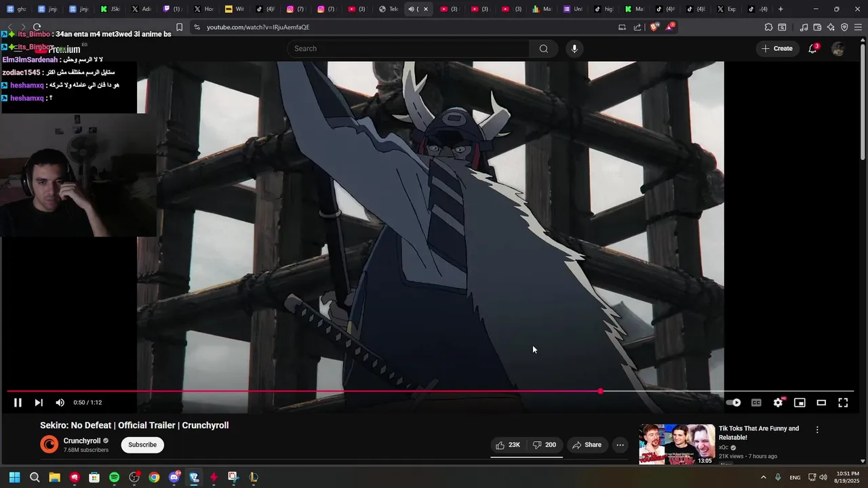868x488 pixels.
Task: Open the Crunchyroll channel name link
Action: [82, 441]
